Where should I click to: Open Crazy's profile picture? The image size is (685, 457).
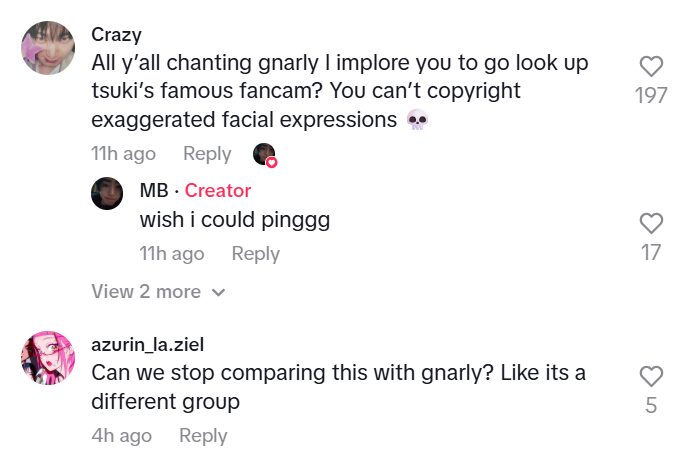click(47, 50)
